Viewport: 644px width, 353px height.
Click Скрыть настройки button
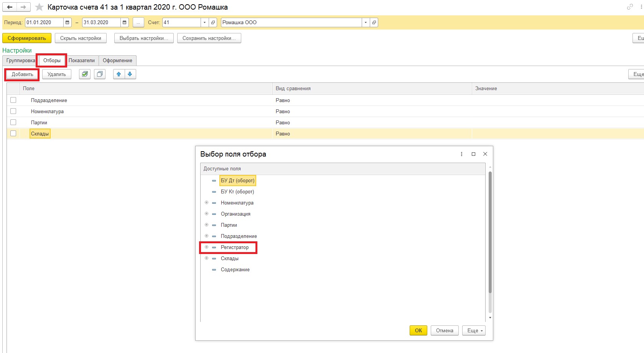pos(81,38)
